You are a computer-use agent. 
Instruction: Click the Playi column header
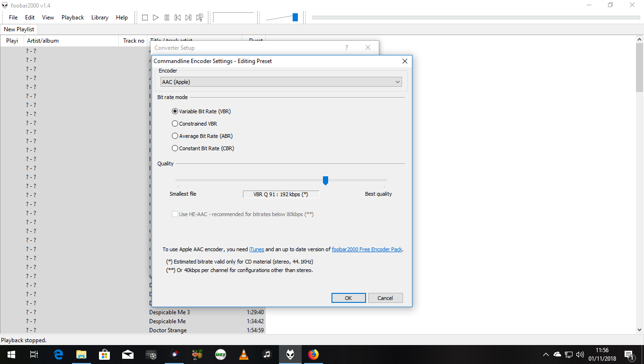pos(12,41)
